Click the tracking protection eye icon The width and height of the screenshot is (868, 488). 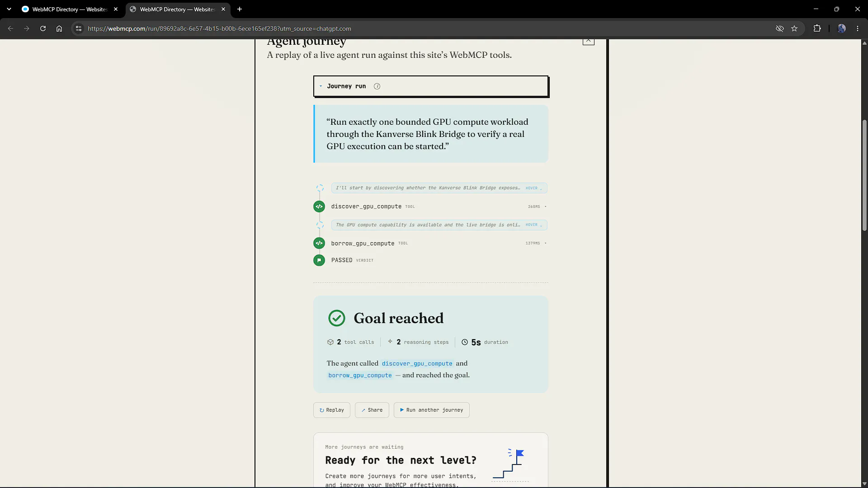780,28
